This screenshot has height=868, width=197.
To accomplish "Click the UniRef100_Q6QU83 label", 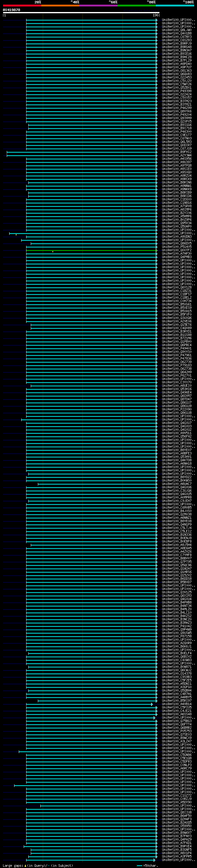I will click(176, 74).
